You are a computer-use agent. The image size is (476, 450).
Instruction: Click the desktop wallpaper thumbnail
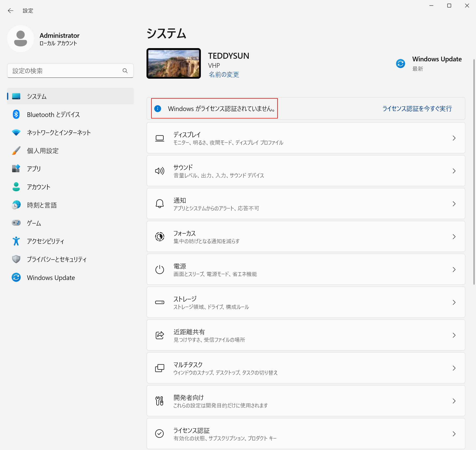click(174, 63)
